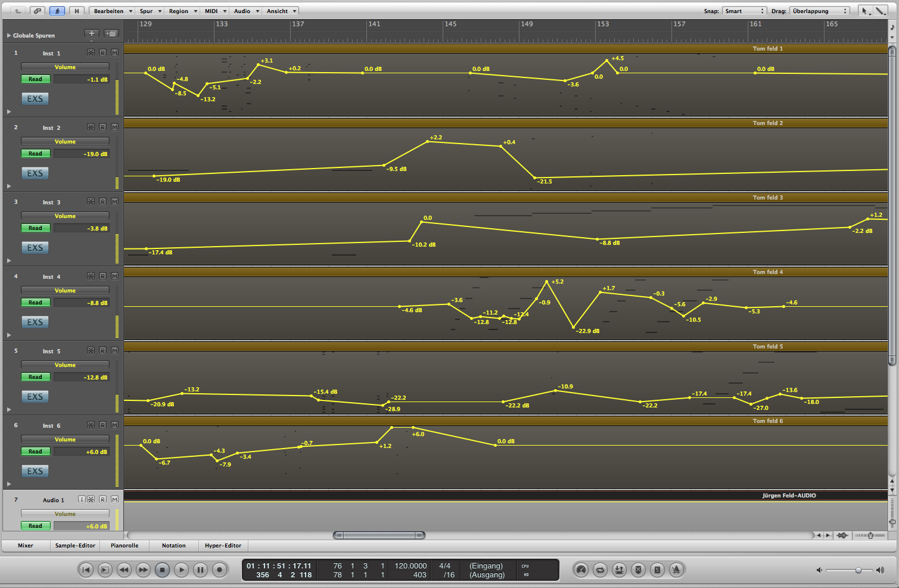Select the pencil tool in top right
This screenshot has width=899, height=588.
click(x=880, y=11)
